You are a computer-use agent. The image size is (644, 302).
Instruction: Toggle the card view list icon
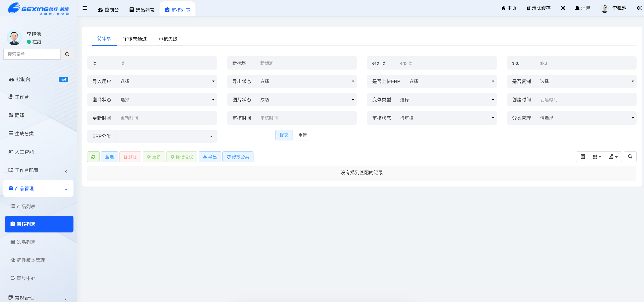coord(582,157)
